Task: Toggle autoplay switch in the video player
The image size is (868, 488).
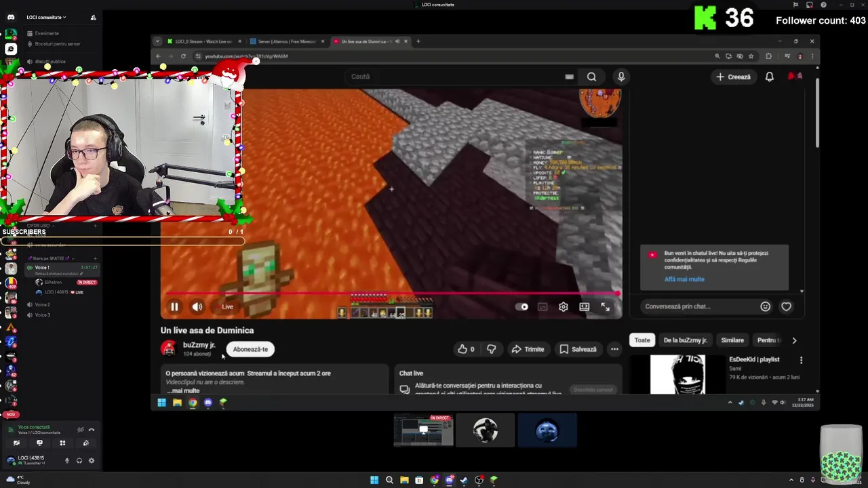Action: point(522,307)
